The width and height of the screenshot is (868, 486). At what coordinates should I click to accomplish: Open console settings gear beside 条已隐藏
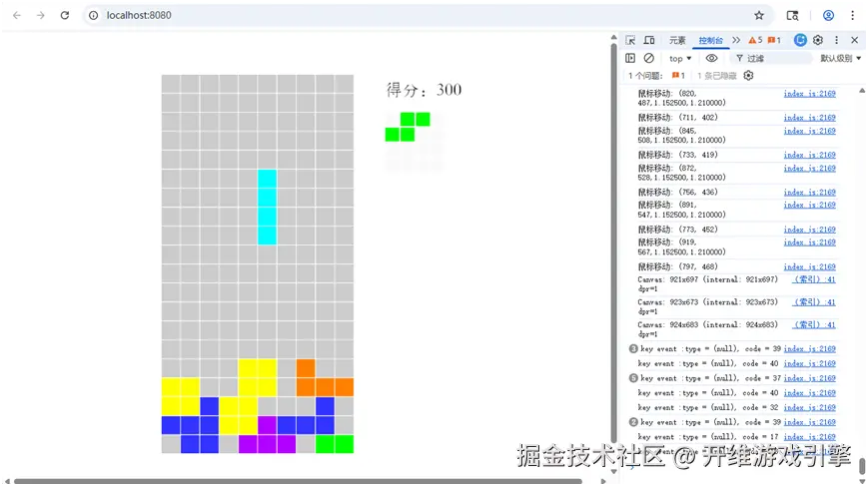[x=748, y=75]
